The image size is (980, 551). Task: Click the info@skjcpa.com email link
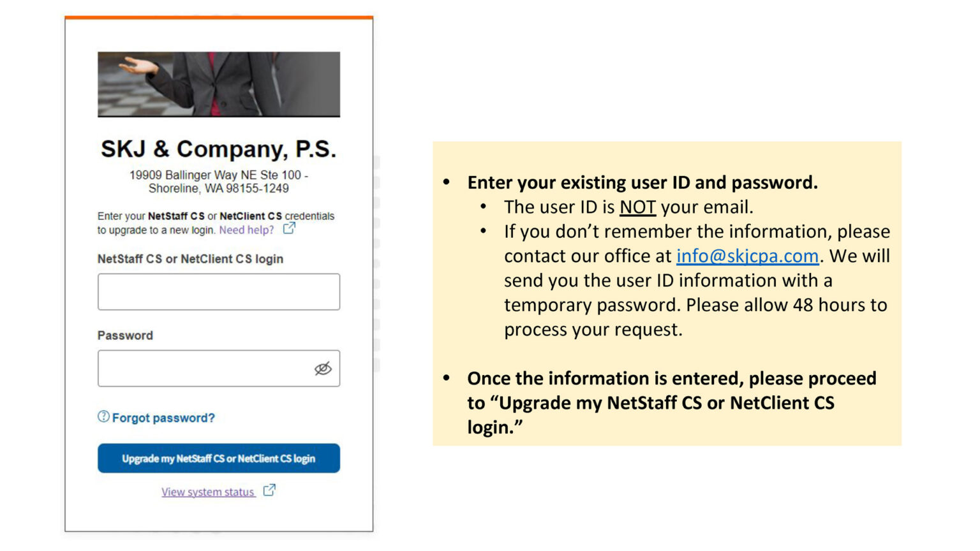(x=747, y=256)
